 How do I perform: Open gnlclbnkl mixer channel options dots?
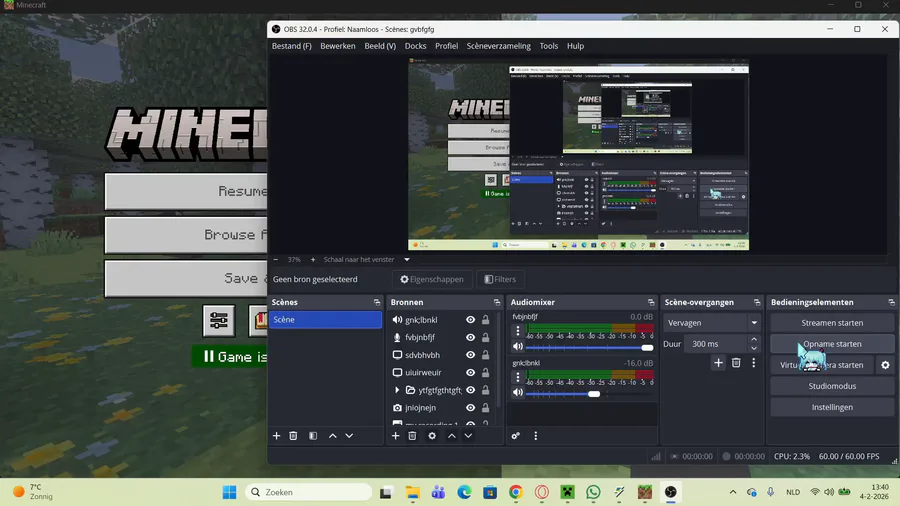518,377
